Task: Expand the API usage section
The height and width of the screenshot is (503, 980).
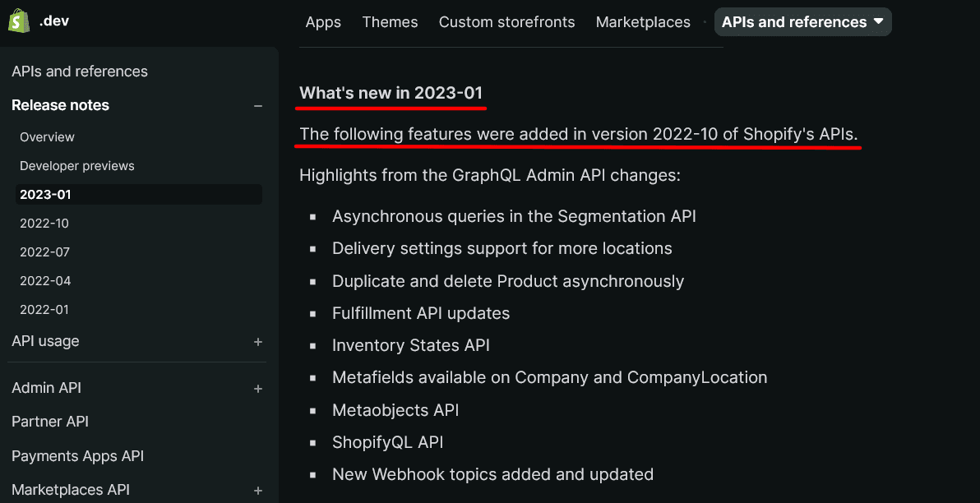Action: 257,341
